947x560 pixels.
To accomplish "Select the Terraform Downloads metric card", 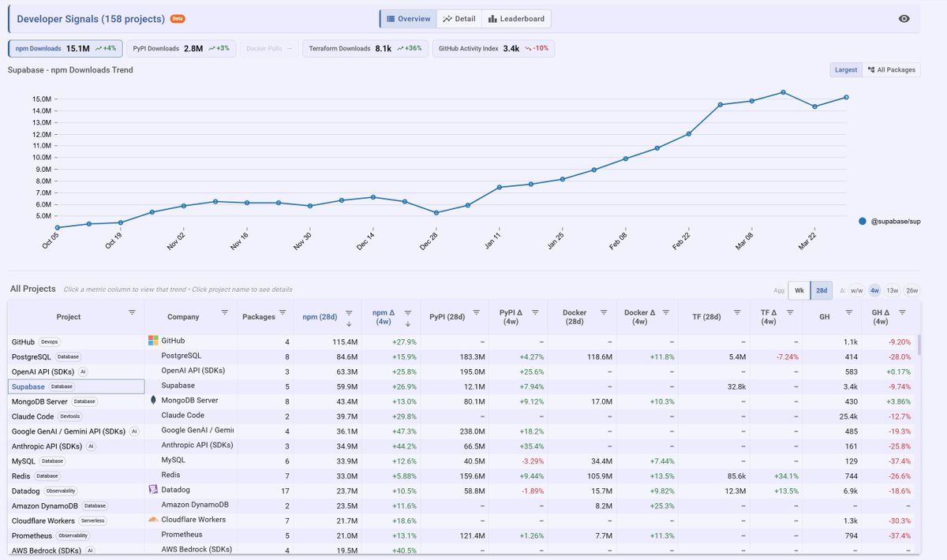I will click(x=365, y=48).
